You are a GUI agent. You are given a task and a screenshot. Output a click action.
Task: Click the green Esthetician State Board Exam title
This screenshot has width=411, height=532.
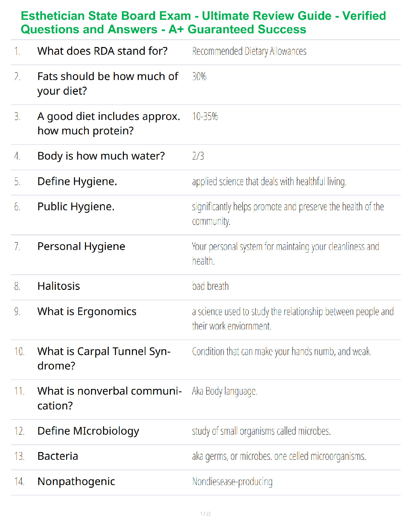203,23
